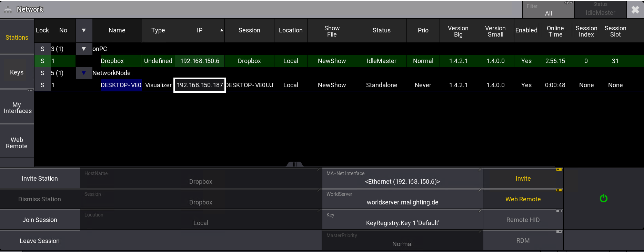Close the Network window
Screen dimensions: 644x252
tap(635, 10)
